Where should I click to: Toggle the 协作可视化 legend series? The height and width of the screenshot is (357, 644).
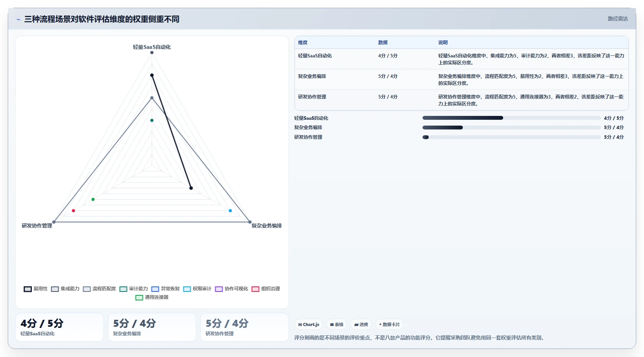[x=232, y=289]
